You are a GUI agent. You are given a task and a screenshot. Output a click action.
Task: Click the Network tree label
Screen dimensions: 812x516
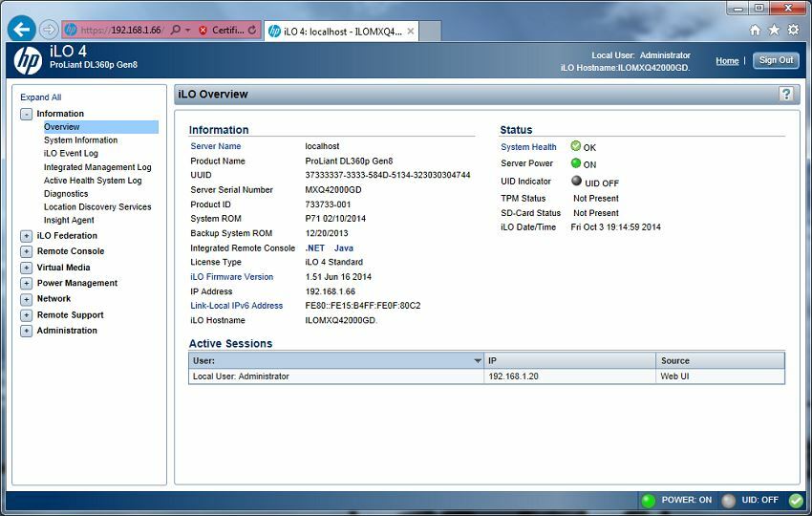coord(53,299)
